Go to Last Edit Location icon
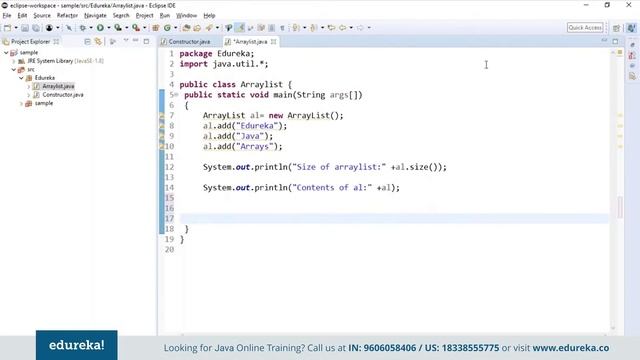640x360 pixels. (331, 28)
